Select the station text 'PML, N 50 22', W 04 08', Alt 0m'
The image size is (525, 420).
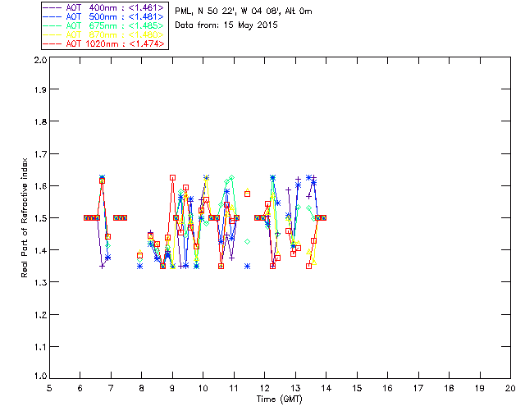click(244, 11)
